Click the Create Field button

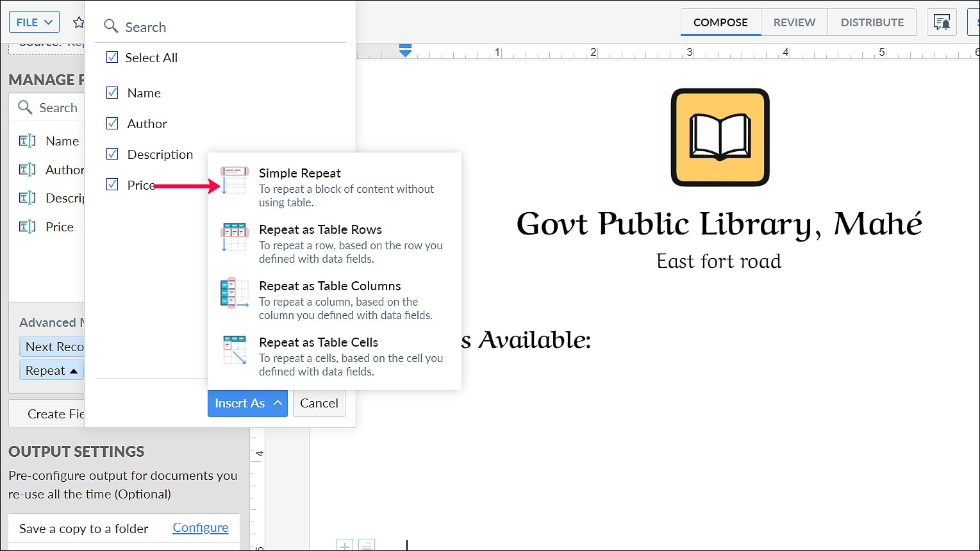[47, 414]
